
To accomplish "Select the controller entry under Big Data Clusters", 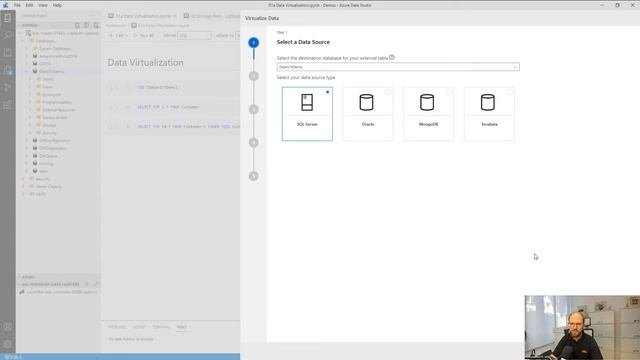I will tap(58, 292).
